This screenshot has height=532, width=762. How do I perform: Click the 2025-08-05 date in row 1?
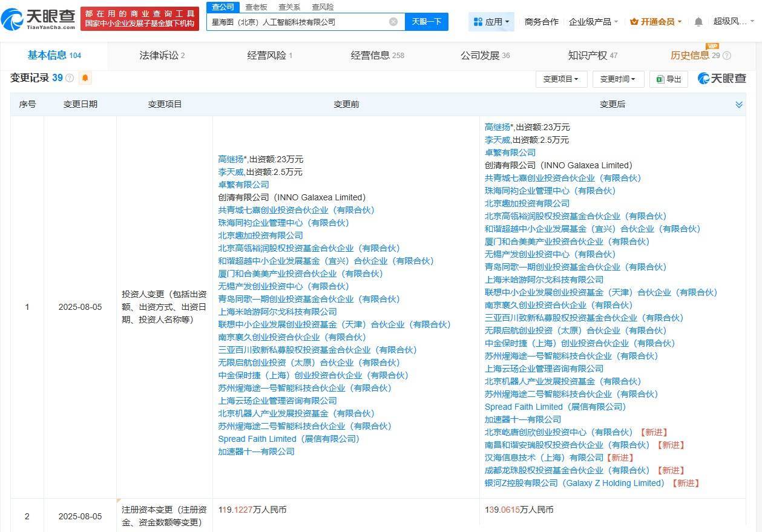[x=80, y=307]
